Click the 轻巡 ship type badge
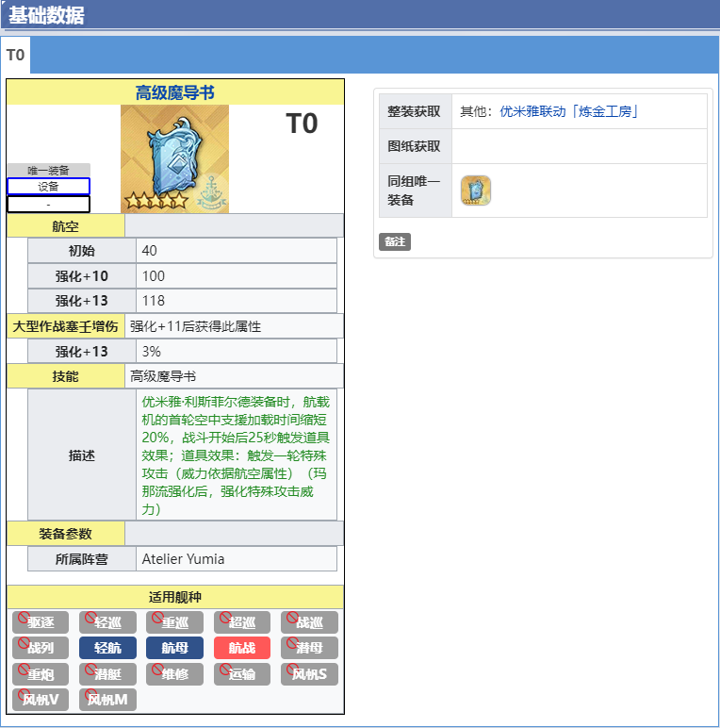The height and width of the screenshot is (728, 720). (107, 622)
